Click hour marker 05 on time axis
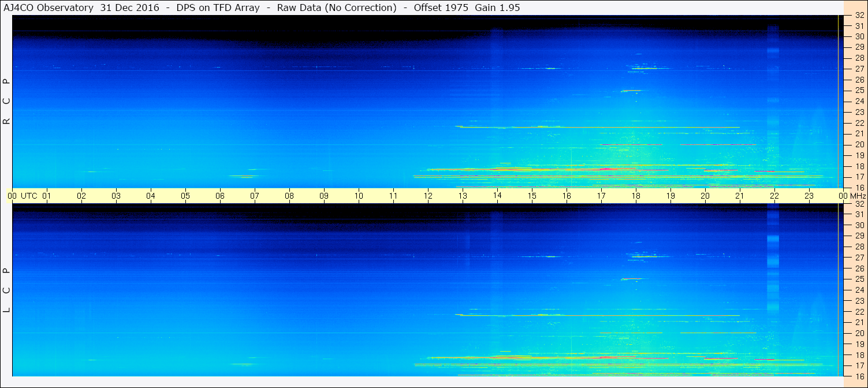868x388 pixels. coord(185,196)
